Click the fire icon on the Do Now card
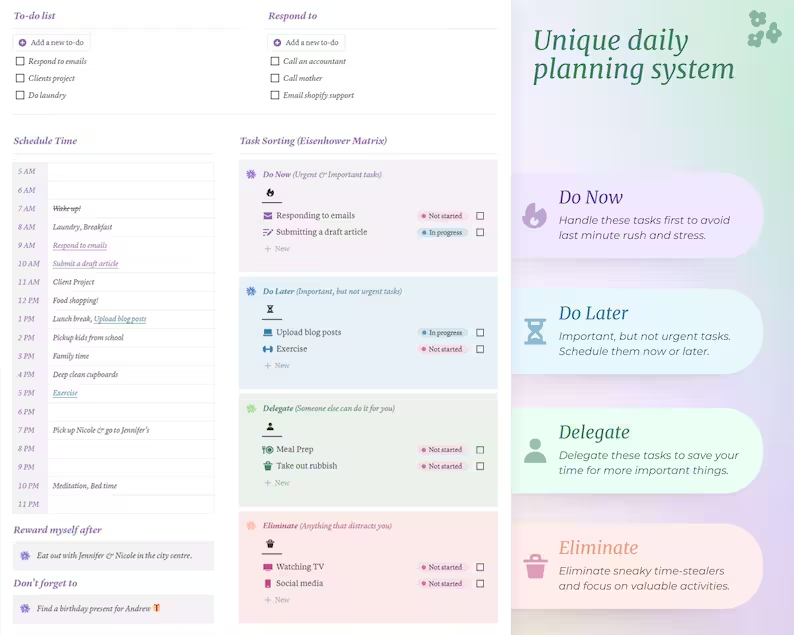The width and height of the screenshot is (794, 635). 535,215
